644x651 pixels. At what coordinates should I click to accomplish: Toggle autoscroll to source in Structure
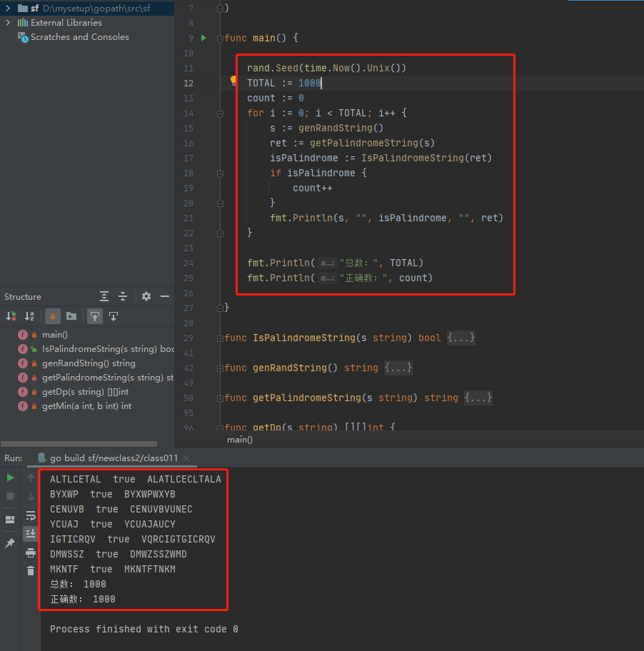click(95, 316)
